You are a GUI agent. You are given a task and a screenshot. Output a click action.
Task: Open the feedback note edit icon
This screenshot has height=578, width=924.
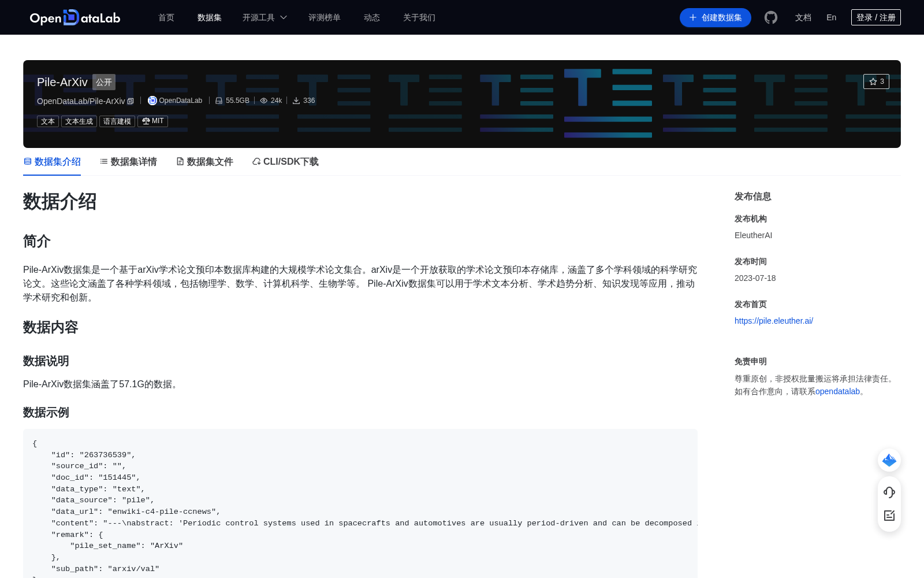tap(889, 516)
